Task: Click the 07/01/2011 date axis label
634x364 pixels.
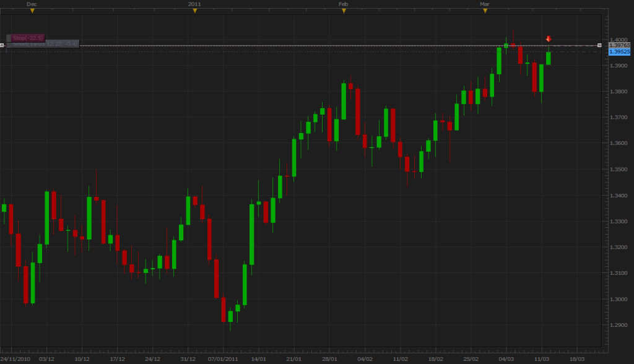Action: pyautogui.click(x=223, y=359)
